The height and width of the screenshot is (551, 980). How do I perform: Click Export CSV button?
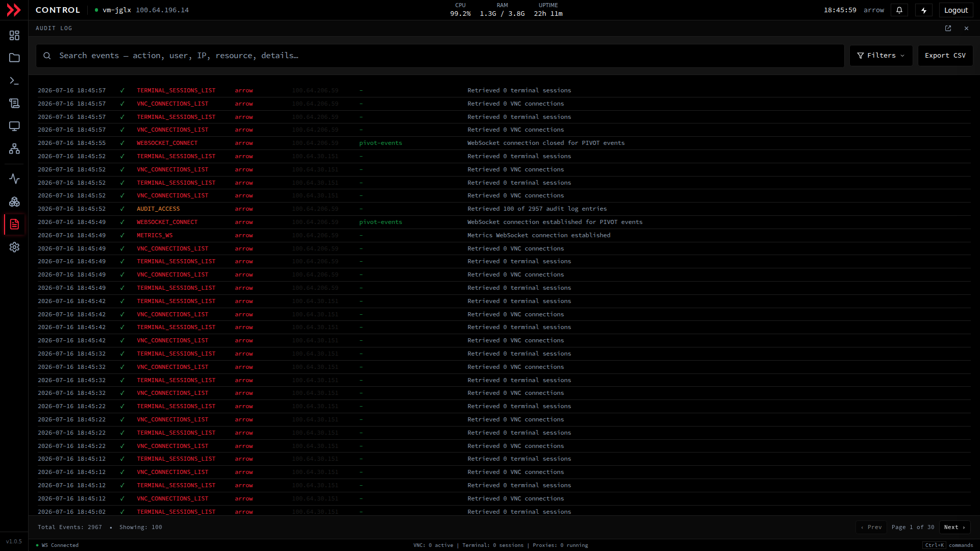pyautogui.click(x=945, y=56)
